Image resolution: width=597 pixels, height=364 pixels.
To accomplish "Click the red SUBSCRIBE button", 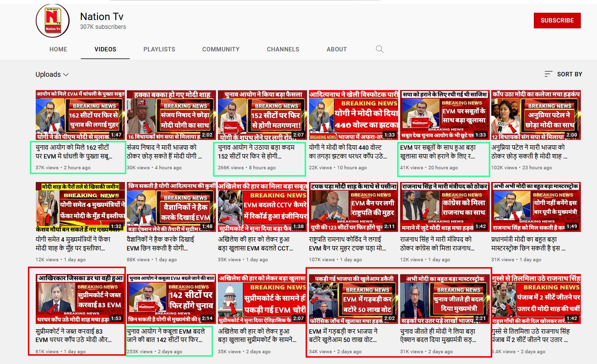I will [557, 21].
